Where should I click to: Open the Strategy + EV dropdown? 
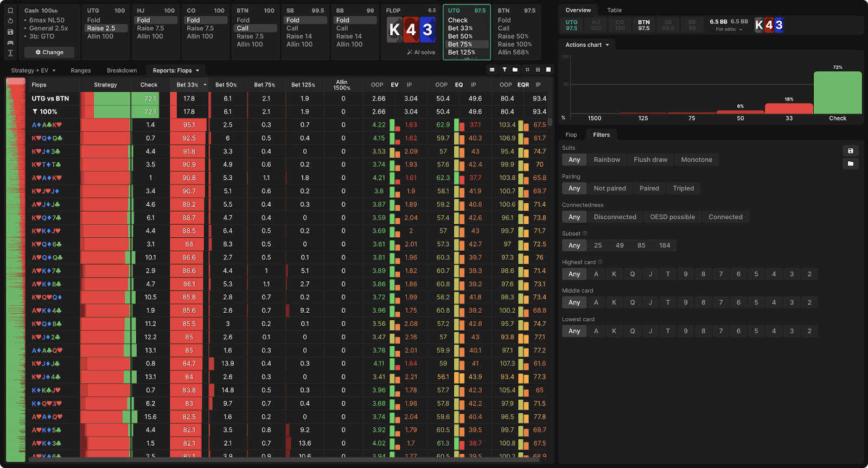[33, 71]
